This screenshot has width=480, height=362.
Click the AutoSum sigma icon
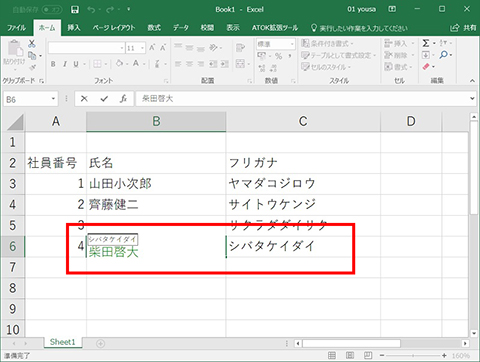(x=426, y=43)
